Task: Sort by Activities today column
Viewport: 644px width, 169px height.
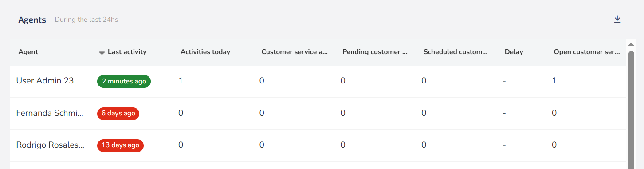Action: tap(205, 52)
